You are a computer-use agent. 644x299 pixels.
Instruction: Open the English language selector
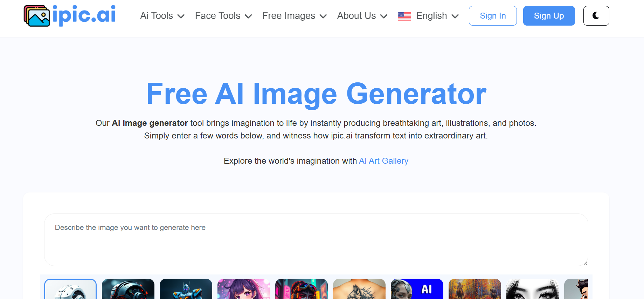coord(437,16)
